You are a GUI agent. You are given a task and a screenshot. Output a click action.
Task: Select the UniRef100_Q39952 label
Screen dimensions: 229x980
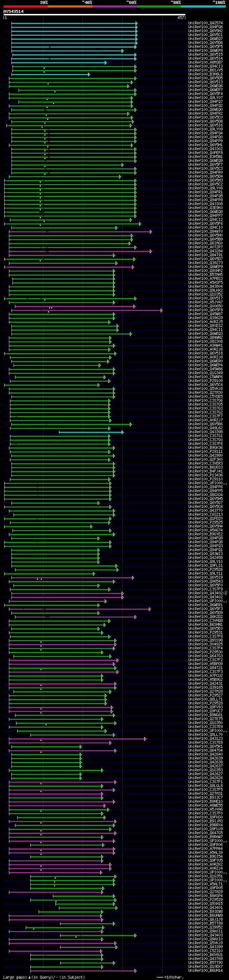205,927
